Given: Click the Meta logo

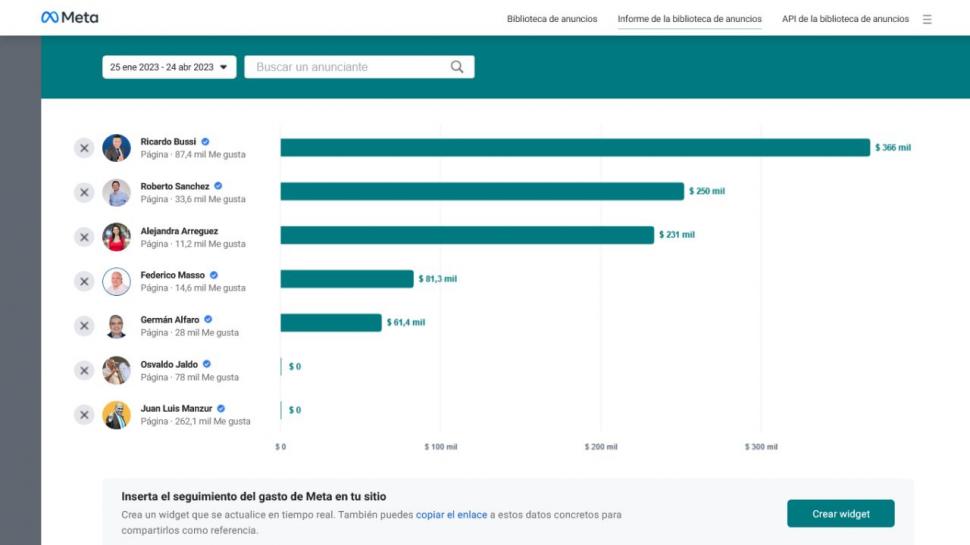Looking at the screenshot, I should click(69, 17).
